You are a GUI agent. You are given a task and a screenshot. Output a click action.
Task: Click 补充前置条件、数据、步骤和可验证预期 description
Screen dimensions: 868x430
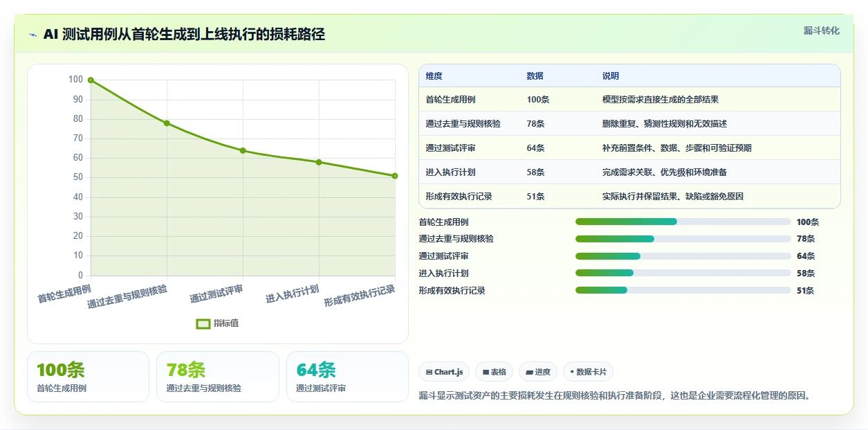(x=677, y=148)
